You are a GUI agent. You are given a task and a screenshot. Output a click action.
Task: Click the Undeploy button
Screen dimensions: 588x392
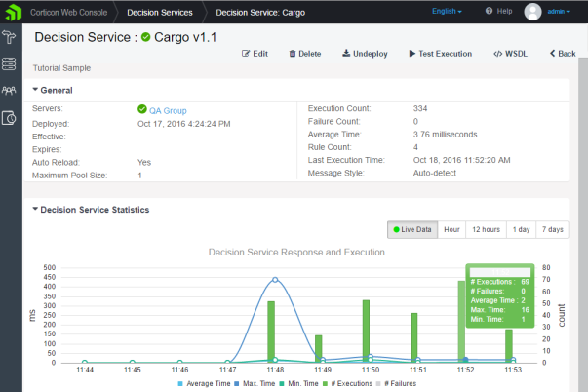coord(365,54)
